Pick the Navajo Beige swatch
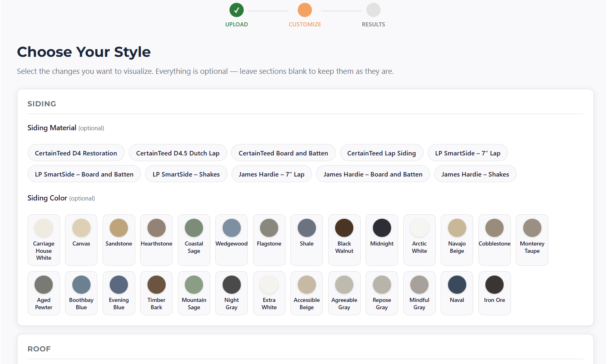606x364 pixels. [457, 240]
